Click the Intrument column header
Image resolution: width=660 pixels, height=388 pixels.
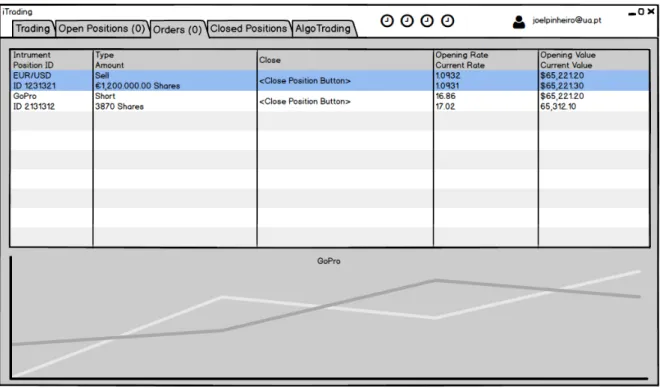coord(32,55)
